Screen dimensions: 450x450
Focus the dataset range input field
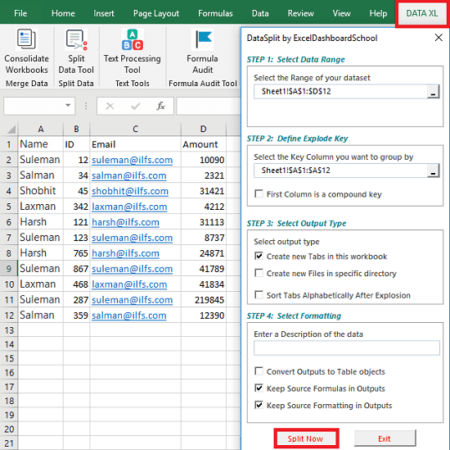(x=340, y=92)
